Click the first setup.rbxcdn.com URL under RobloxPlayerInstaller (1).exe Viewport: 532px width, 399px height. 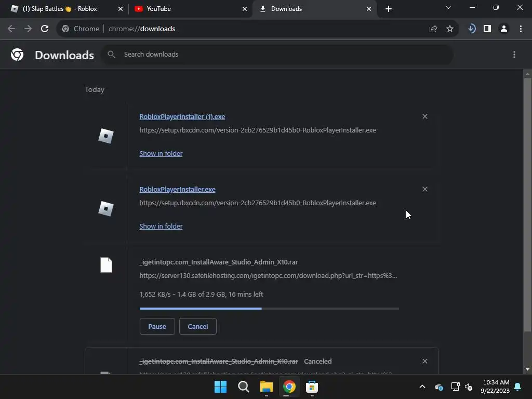[258, 130]
